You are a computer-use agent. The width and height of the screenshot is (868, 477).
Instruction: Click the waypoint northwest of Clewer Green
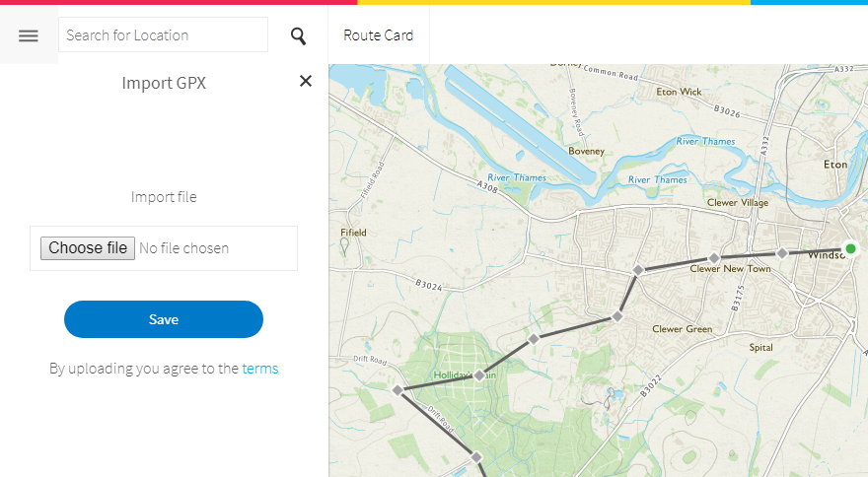click(617, 316)
